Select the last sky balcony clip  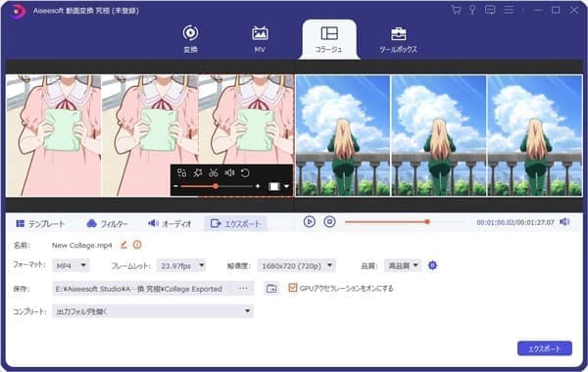click(534, 135)
